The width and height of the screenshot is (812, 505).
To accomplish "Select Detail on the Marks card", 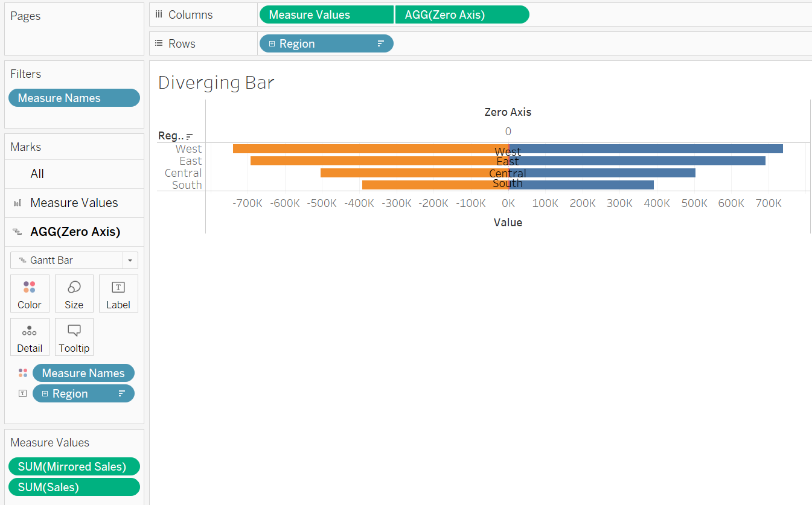I will tap(30, 337).
